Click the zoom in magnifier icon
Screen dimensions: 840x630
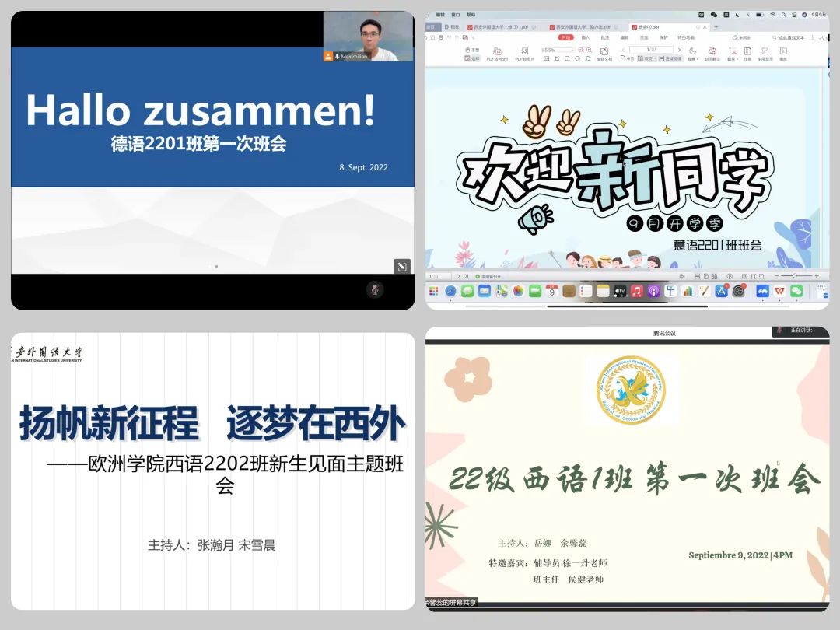click(x=589, y=50)
